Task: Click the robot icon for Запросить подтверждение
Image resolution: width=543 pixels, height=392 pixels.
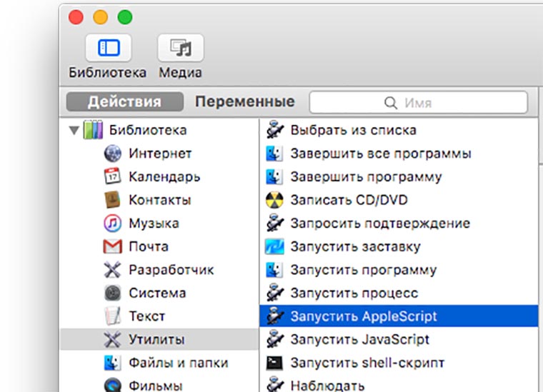Action: 275,223
